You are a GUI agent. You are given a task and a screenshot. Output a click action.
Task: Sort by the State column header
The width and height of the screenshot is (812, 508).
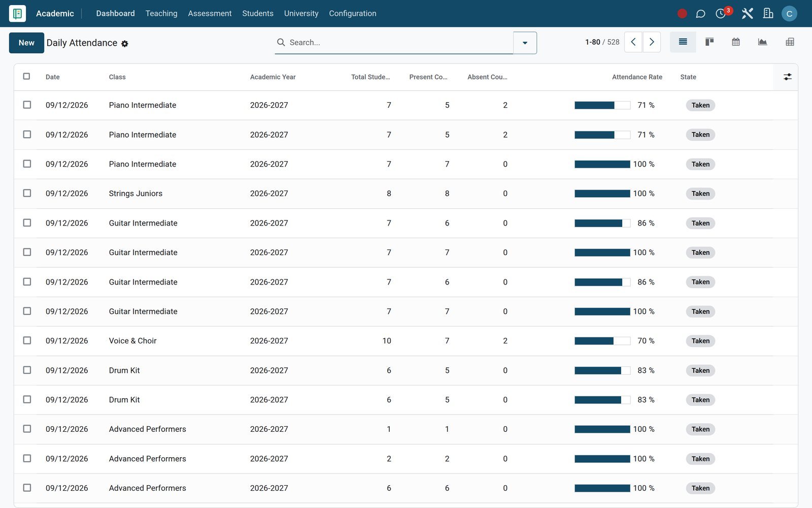coord(688,77)
